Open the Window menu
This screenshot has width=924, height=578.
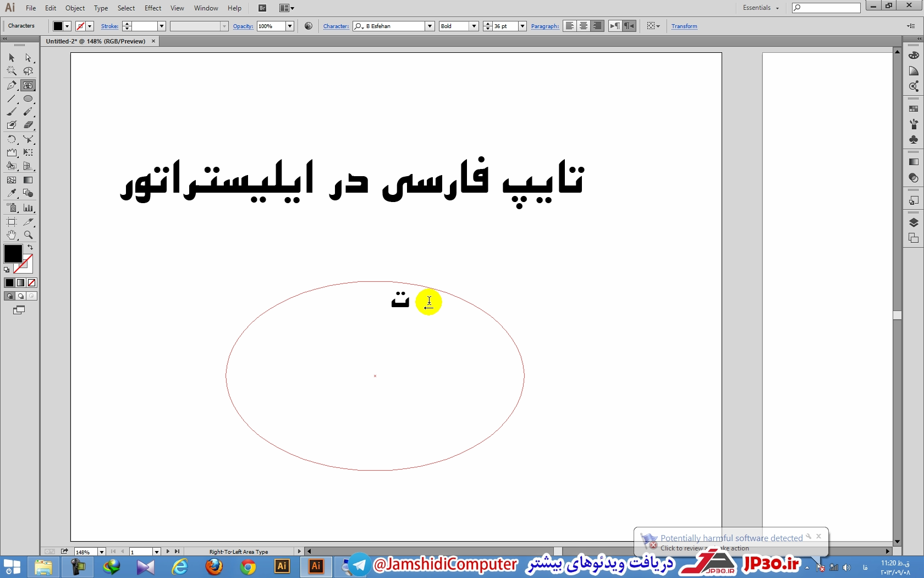[x=206, y=8]
